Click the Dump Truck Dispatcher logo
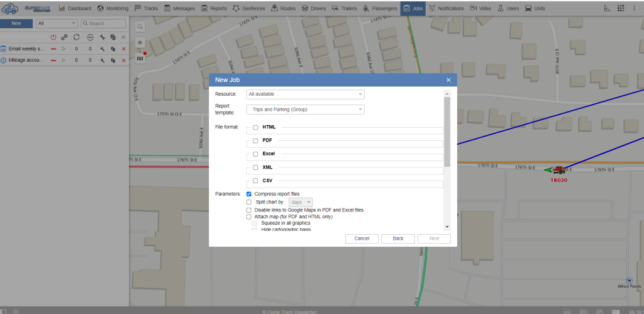 click(x=28, y=8)
